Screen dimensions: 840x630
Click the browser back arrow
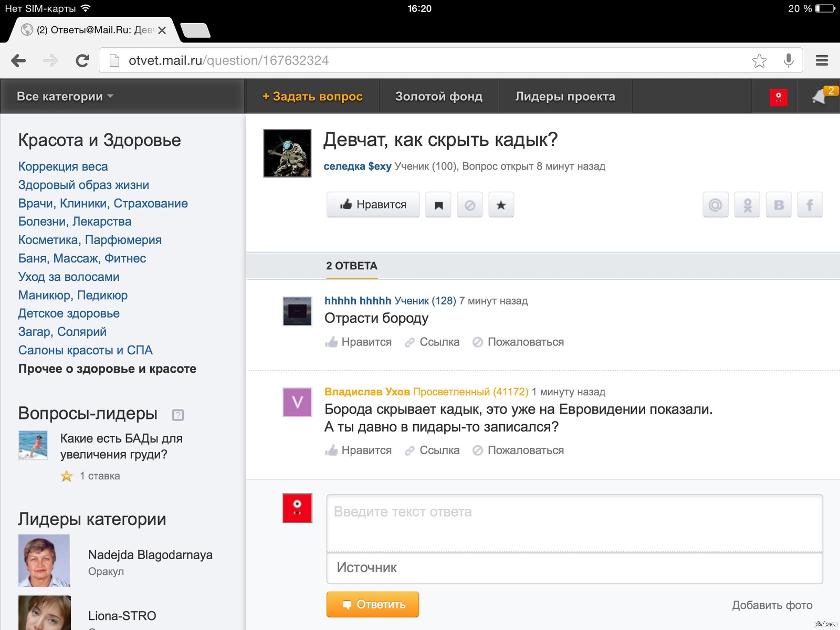click(18, 61)
